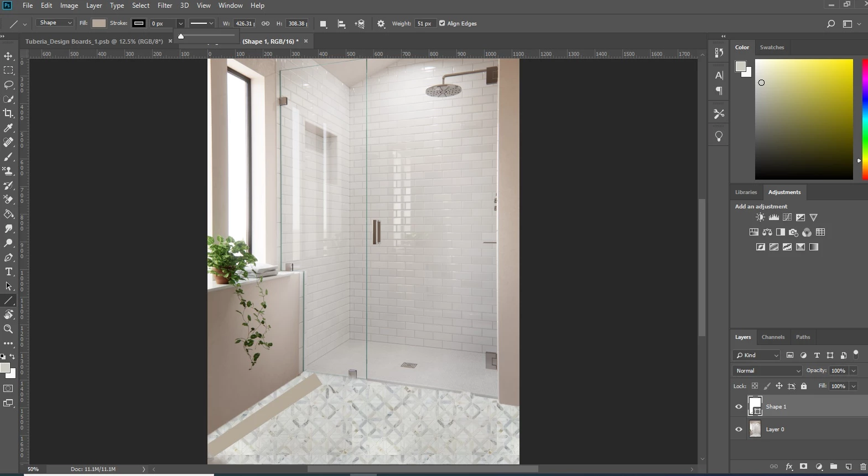Toggle lock image pixels

click(x=767, y=386)
